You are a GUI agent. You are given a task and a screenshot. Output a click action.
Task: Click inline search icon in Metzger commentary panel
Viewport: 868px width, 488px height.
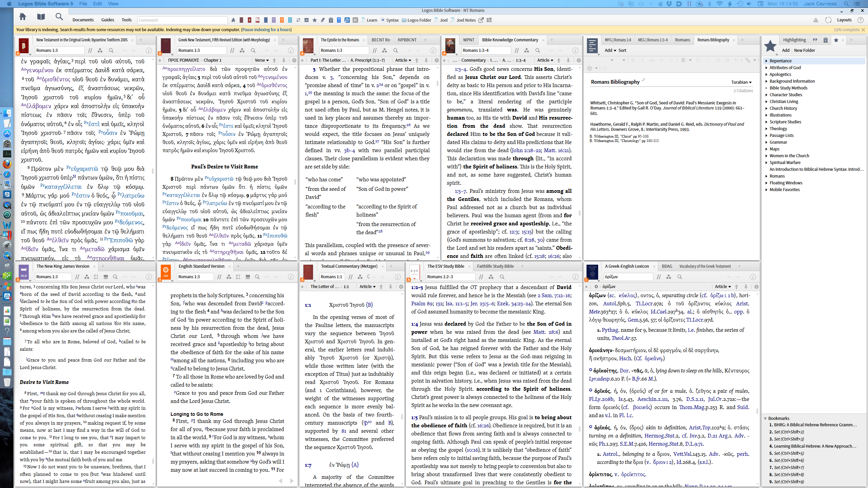click(x=369, y=277)
